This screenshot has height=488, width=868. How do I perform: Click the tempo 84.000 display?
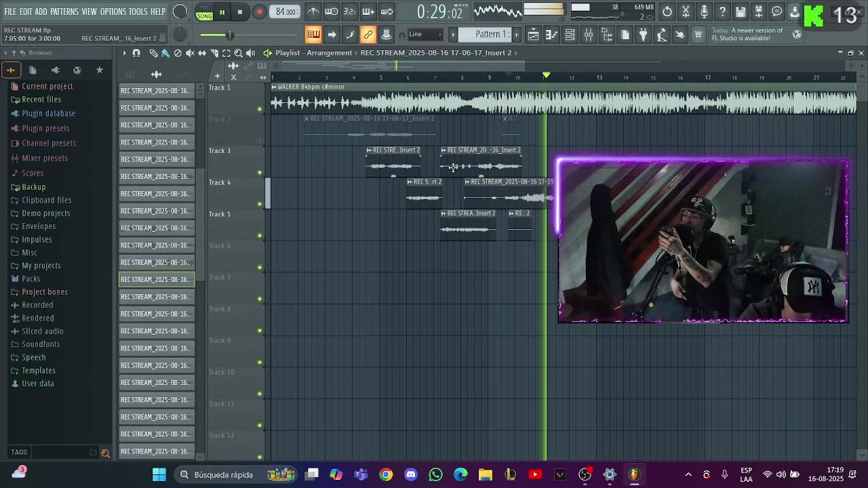[285, 12]
